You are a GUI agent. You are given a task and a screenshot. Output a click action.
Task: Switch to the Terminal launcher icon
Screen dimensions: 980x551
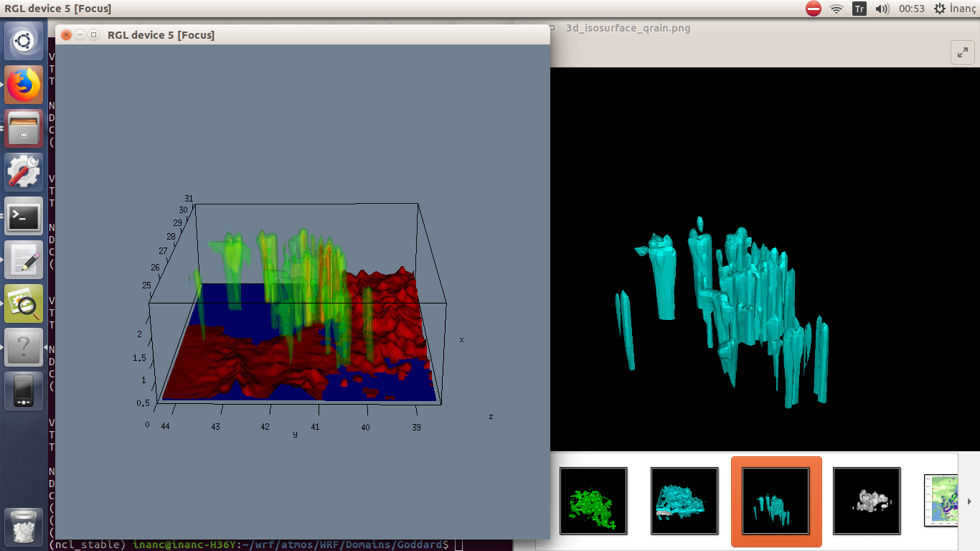click(24, 216)
